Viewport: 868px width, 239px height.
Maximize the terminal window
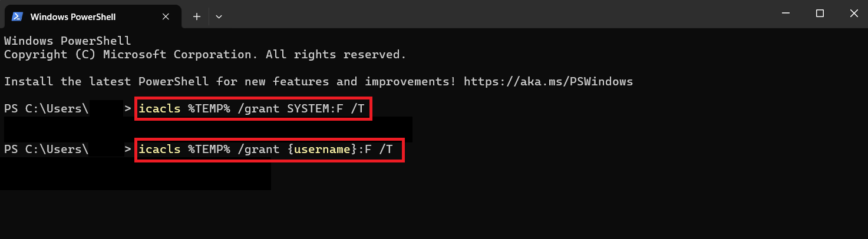click(820, 14)
